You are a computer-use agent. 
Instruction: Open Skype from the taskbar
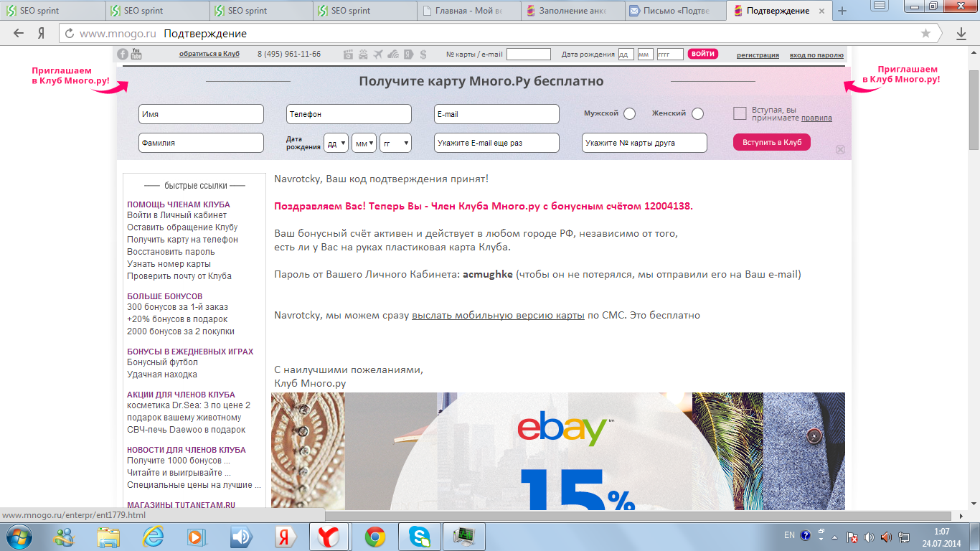coord(420,536)
